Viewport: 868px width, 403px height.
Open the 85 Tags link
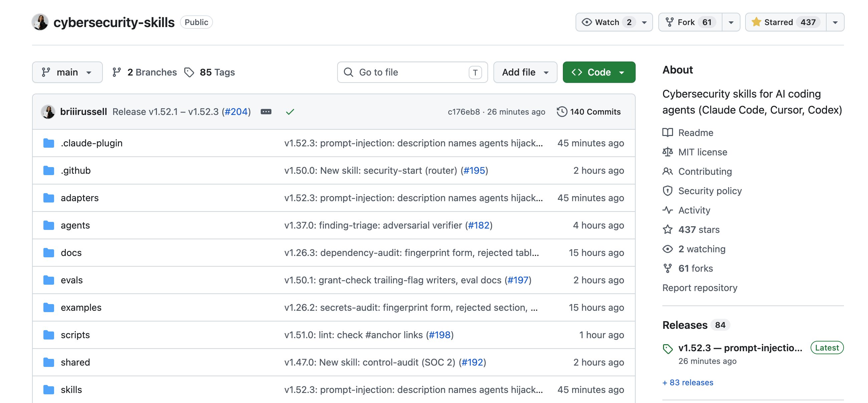[x=210, y=72]
